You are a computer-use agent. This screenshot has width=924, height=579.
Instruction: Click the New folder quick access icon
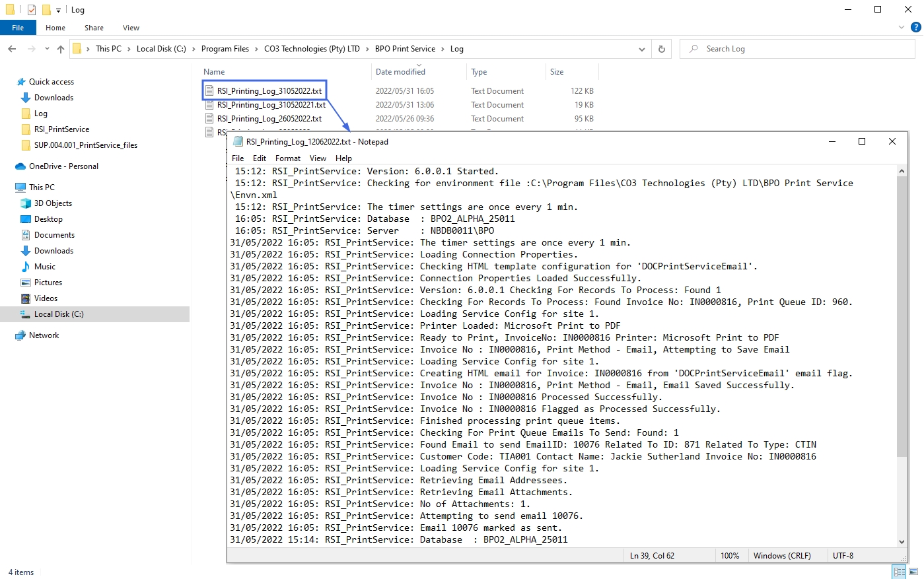[46, 10]
